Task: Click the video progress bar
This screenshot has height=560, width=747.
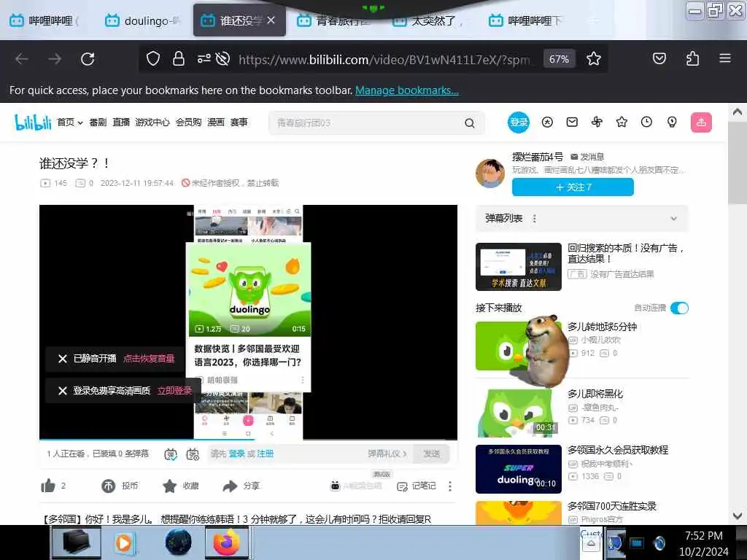Action: click(x=248, y=438)
